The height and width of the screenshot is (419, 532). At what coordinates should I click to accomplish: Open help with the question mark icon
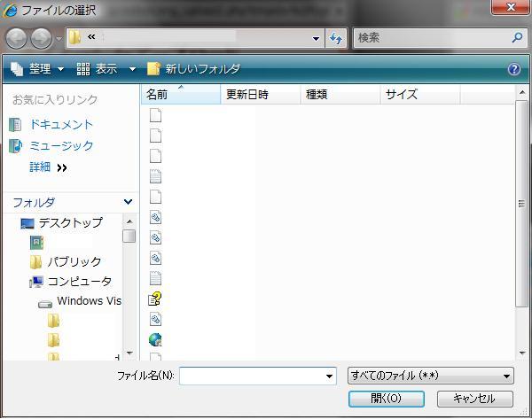pyautogui.click(x=514, y=69)
